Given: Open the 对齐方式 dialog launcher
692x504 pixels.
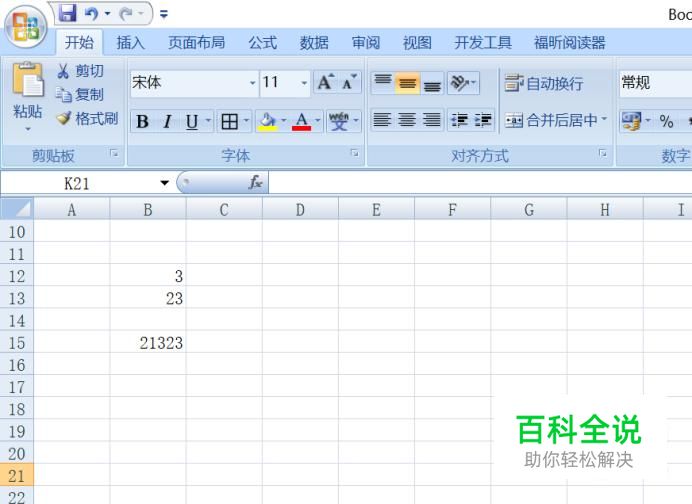Looking at the screenshot, I should tap(602, 153).
